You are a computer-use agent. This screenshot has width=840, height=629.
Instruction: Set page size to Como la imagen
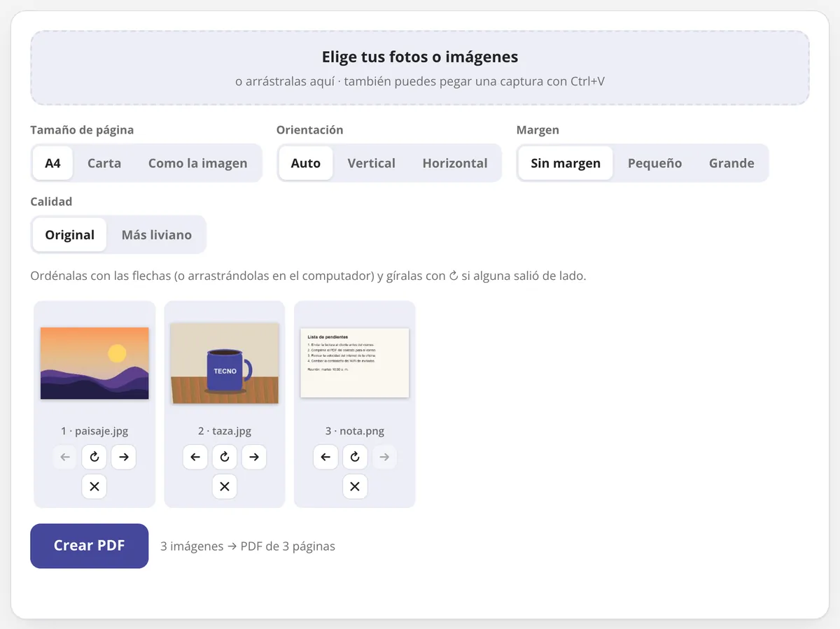pos(197,163)
